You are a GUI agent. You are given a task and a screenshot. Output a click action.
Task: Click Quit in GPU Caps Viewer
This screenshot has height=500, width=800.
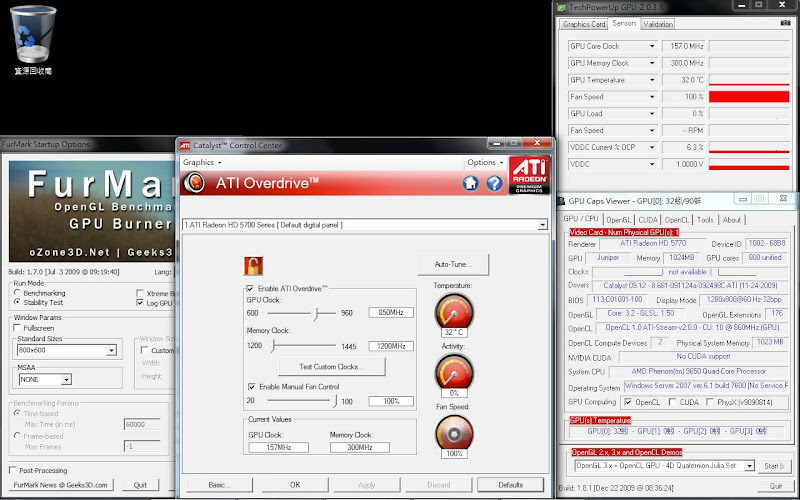[776, 486]
